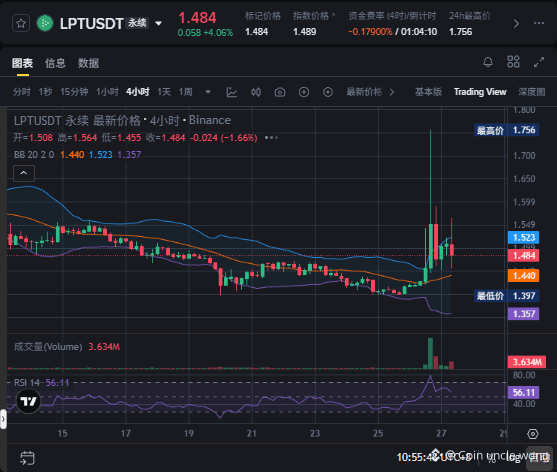Open the go-to-date calendar icon
The height and width of the screenshot is (472, 557).
[x=27, y=458]
